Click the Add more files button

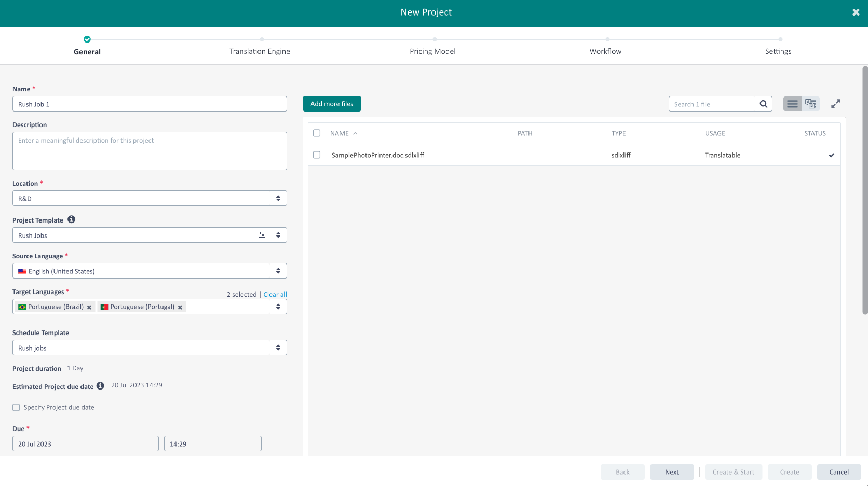(x=332, y=104)
